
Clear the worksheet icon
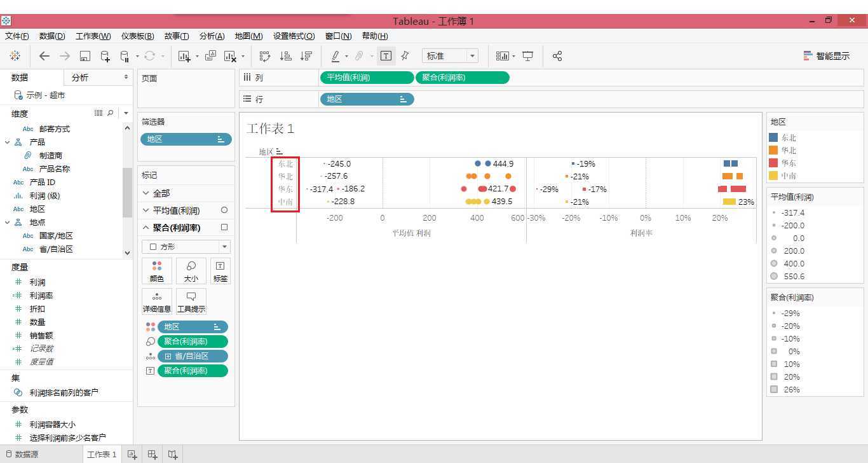click(230, 56)
